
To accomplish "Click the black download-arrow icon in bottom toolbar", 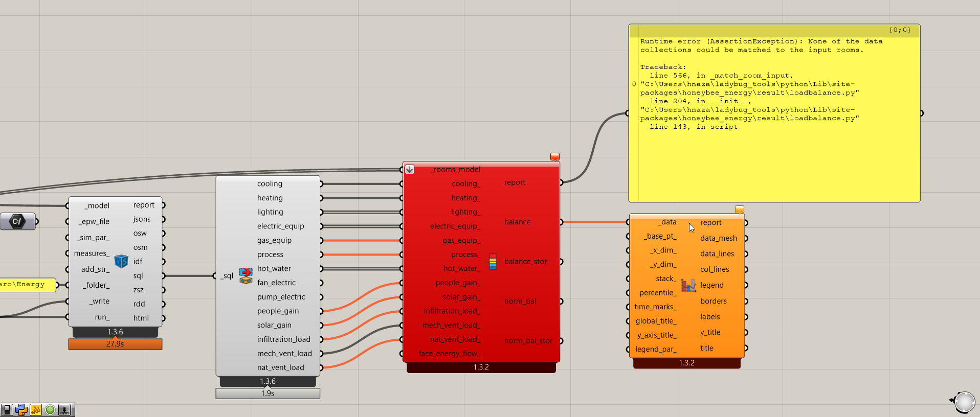I will [64, 410].
